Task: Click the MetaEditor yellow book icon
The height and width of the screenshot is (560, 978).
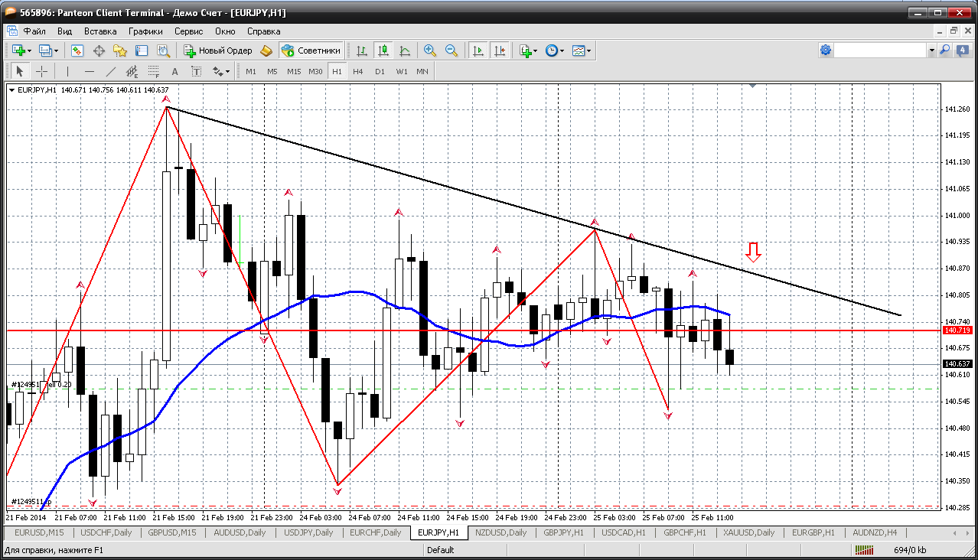Action: tap(266, 50)
